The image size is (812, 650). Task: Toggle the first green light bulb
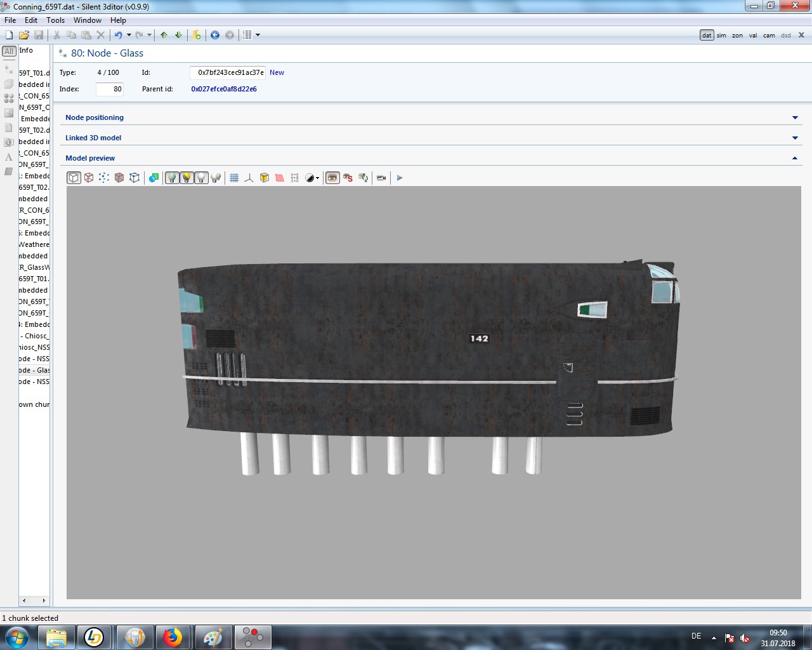[x=171, y=178]
